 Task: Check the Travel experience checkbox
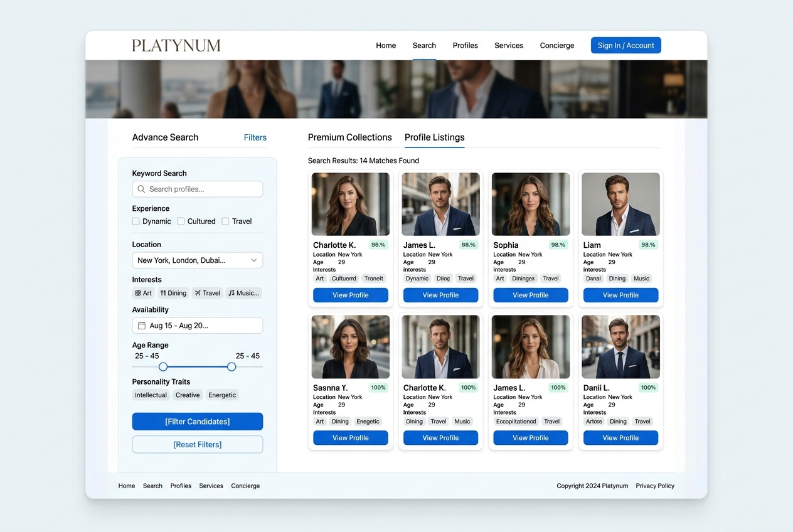pos(225,221)
